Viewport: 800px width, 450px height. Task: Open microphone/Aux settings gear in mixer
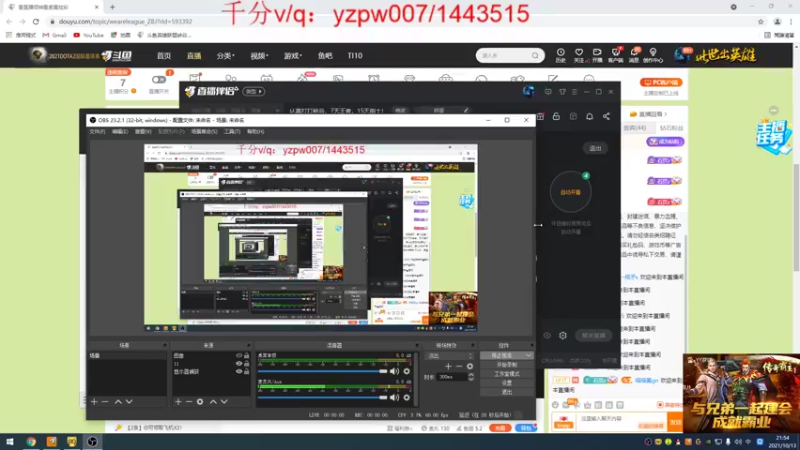point(407,397)
